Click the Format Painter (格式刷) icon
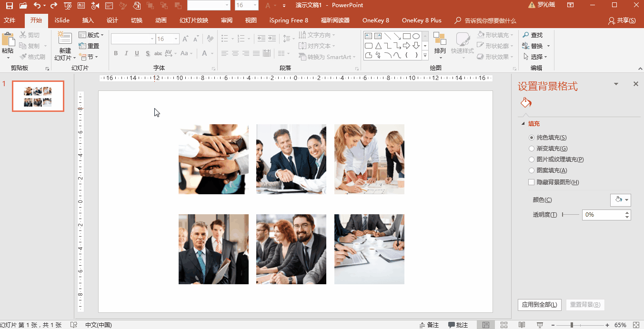 tap(23, 57)
